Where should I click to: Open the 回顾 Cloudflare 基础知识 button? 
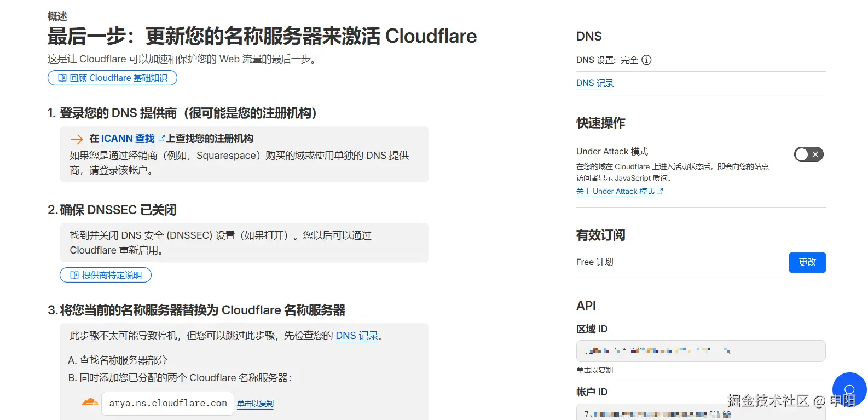(x=112, y=78)
